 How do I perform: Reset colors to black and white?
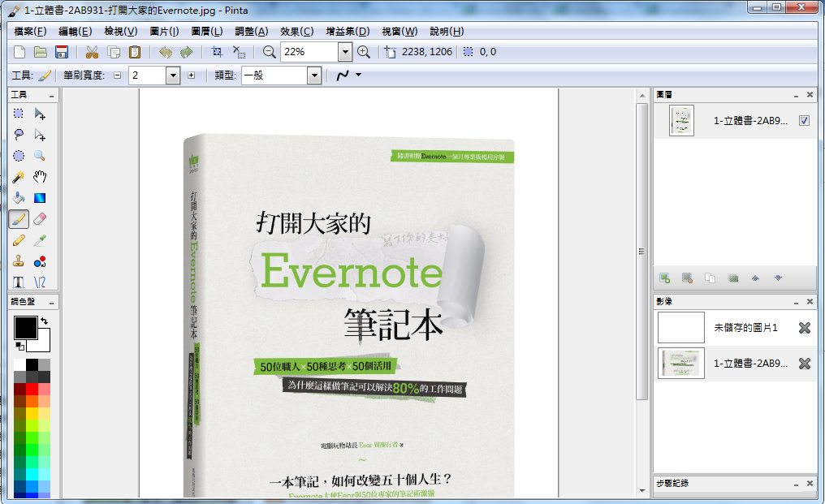[19, 347]
